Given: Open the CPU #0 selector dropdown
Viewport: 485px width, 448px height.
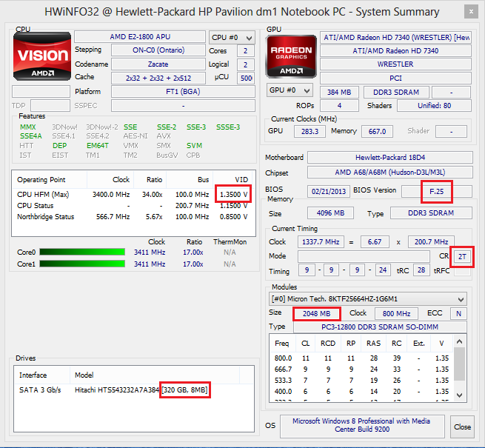Looking at the screenshot, I should pyautogui.click(x=231, y=37).
